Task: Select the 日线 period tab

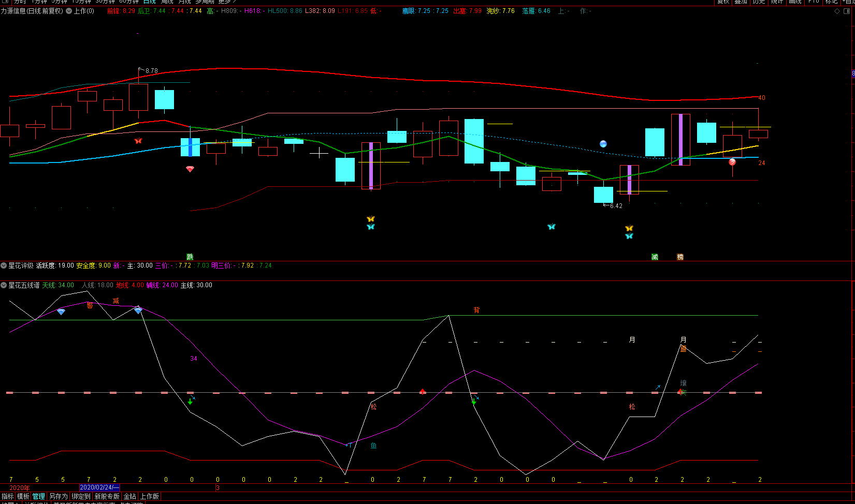Action: [x=150, y=2]
